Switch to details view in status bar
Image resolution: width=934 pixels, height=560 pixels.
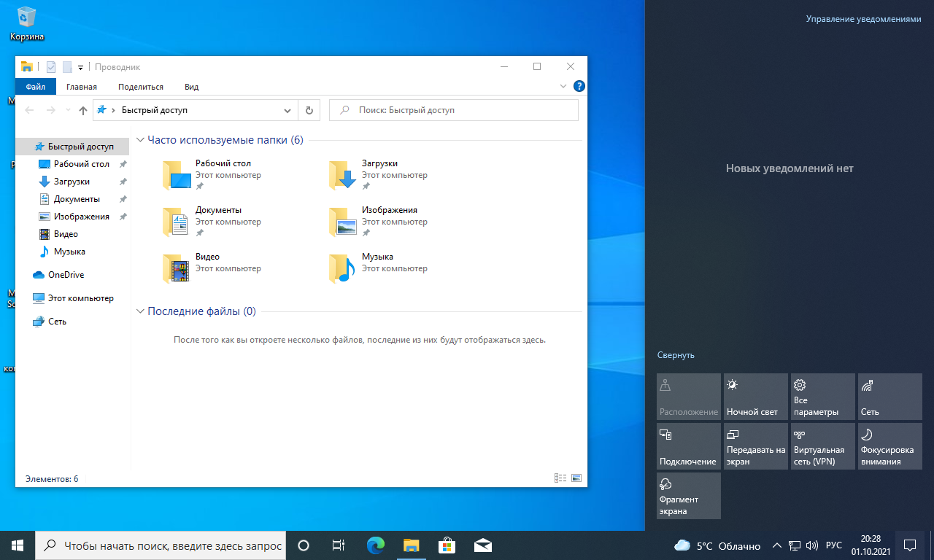coord(560,478)
